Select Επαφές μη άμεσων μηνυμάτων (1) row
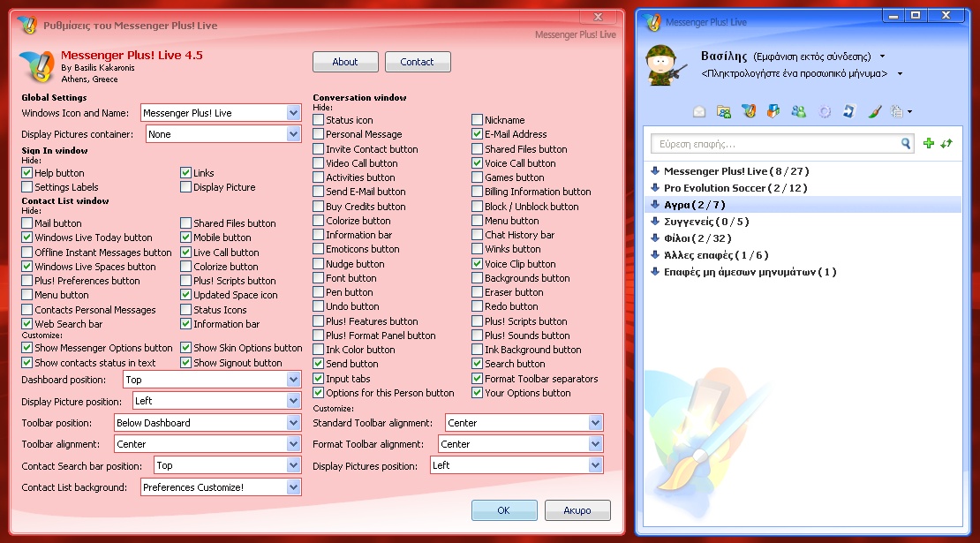Image resolution: width=980 pixels, height=543 pixels. 803,273
